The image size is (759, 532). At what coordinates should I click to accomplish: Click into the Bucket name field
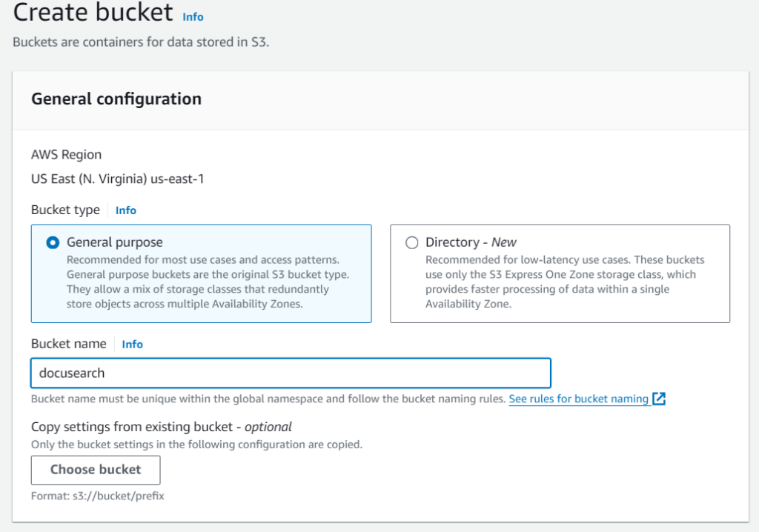[x=291, y=373]
